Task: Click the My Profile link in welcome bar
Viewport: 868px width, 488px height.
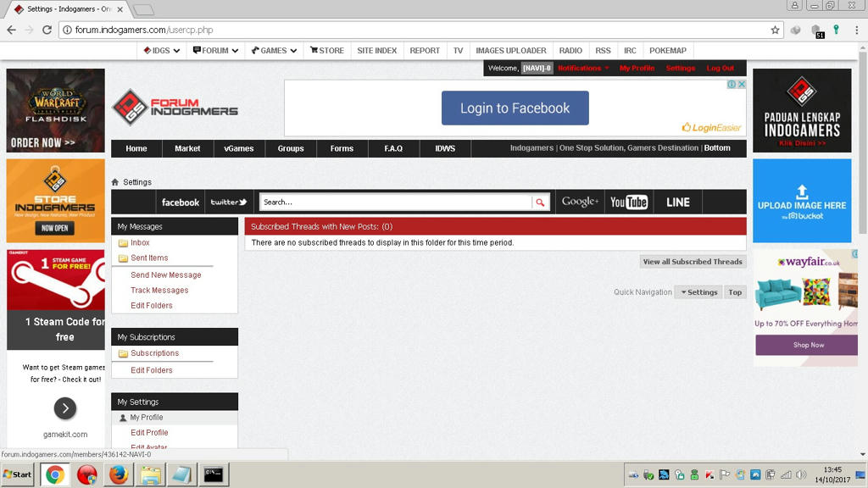Action: [637, 68]
